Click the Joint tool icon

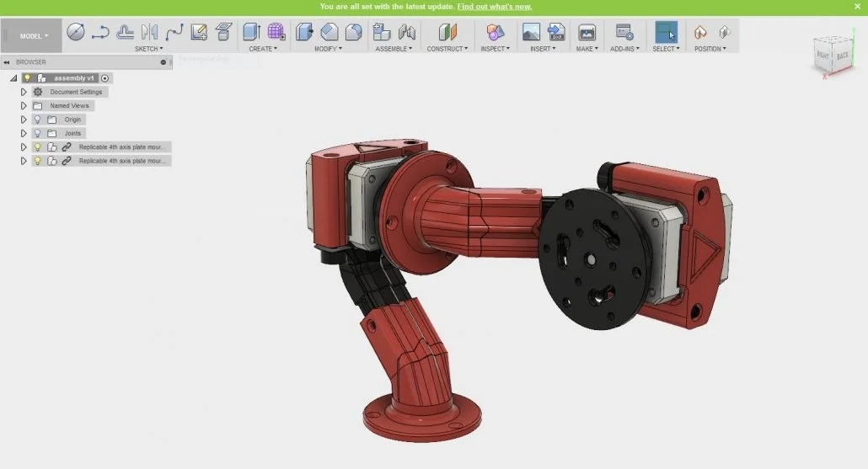pyautogui.click(x=406, y=32)
